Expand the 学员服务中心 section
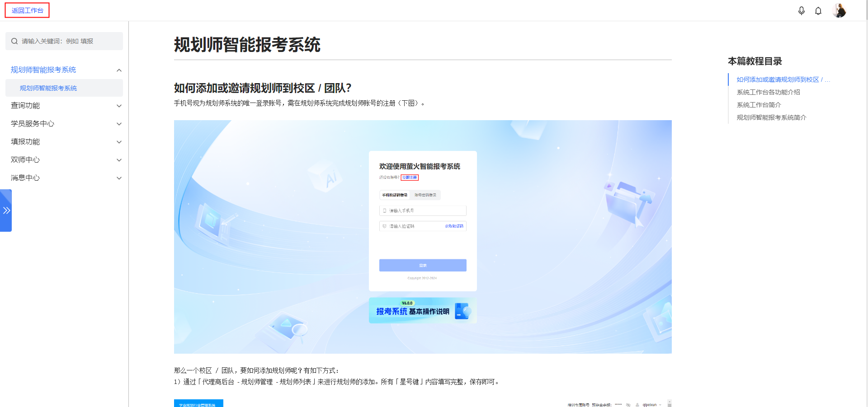Viewport: 868px width, 407px height. tap(64, 123)
